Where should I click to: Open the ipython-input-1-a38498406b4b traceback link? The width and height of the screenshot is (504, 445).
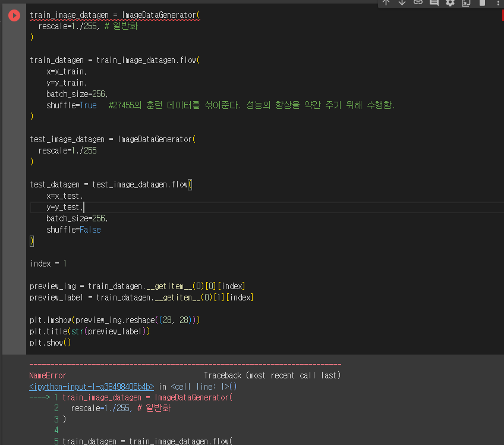pyautogui.click(x=92, y=387)
